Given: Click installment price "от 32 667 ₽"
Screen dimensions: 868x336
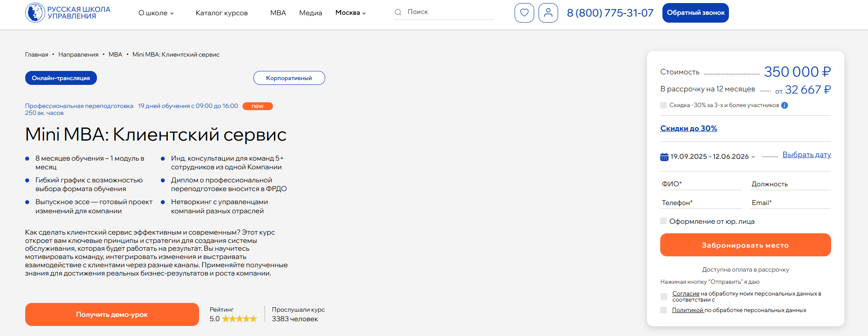Looking at the screenshot, I should [803, 90].
